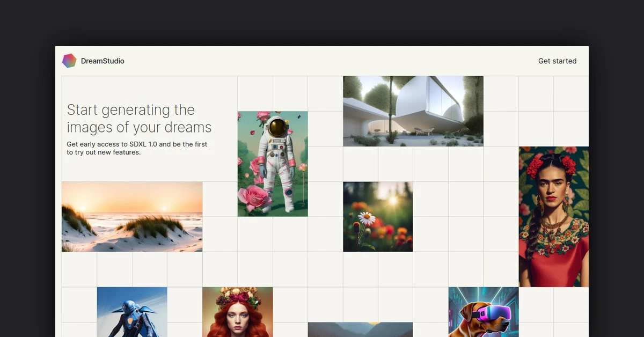View the red-haired woman with flower crown

(237, 312)
